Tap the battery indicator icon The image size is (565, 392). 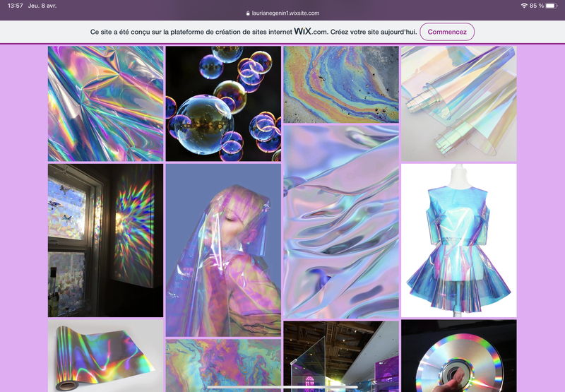[553, 5]
